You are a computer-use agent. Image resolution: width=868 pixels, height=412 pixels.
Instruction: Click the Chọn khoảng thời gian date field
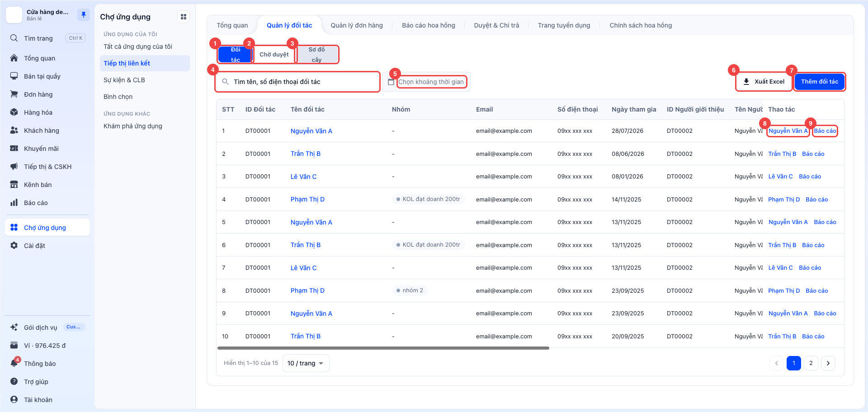(431, 82)
